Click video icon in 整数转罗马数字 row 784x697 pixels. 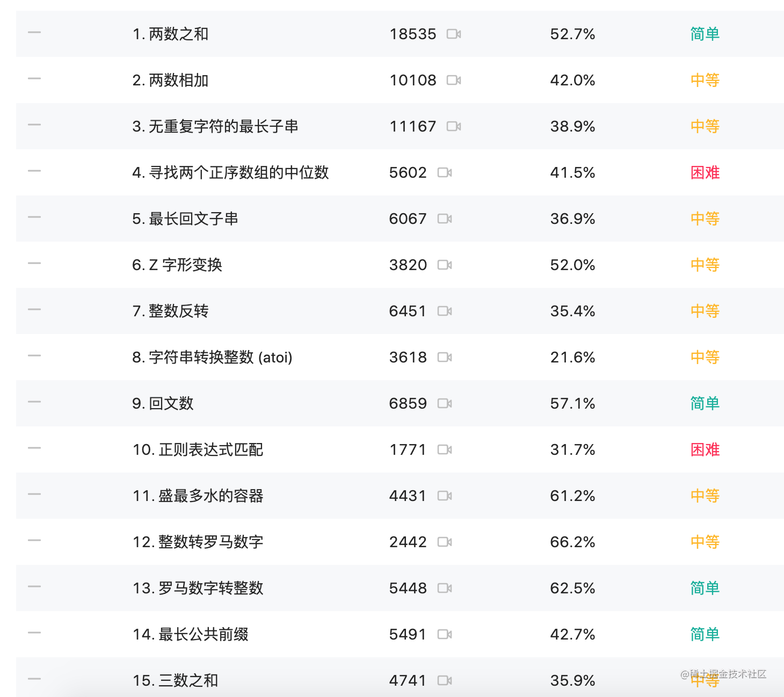coord(445,542)
